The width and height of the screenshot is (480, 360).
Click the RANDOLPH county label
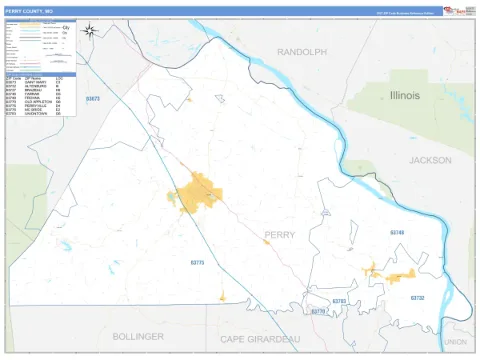pyautogui.click(x=302, y=52)
